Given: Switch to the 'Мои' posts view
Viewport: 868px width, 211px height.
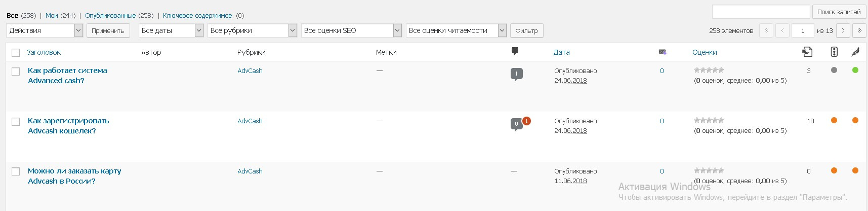Looking at the screenshot, I should tap(52, 16).
